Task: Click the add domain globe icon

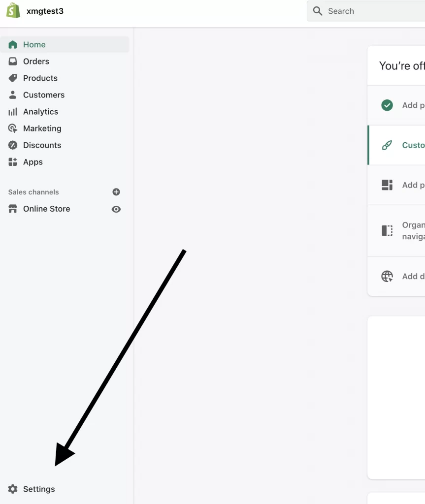Action: coord(387,276)
